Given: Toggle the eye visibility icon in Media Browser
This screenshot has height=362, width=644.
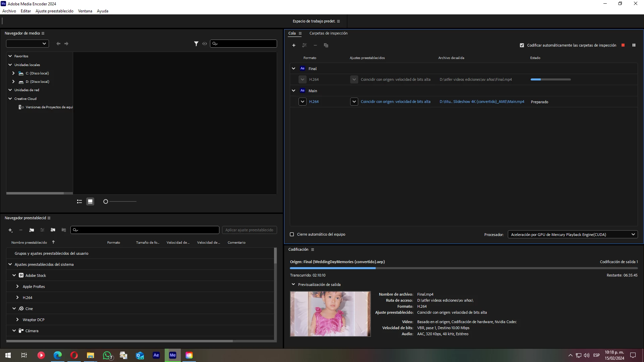Looking at the screenshot, I should point(205,44).
